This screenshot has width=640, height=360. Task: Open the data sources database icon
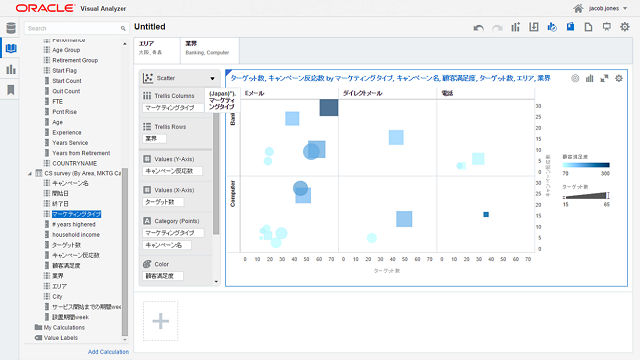click(x=11, y=28)
